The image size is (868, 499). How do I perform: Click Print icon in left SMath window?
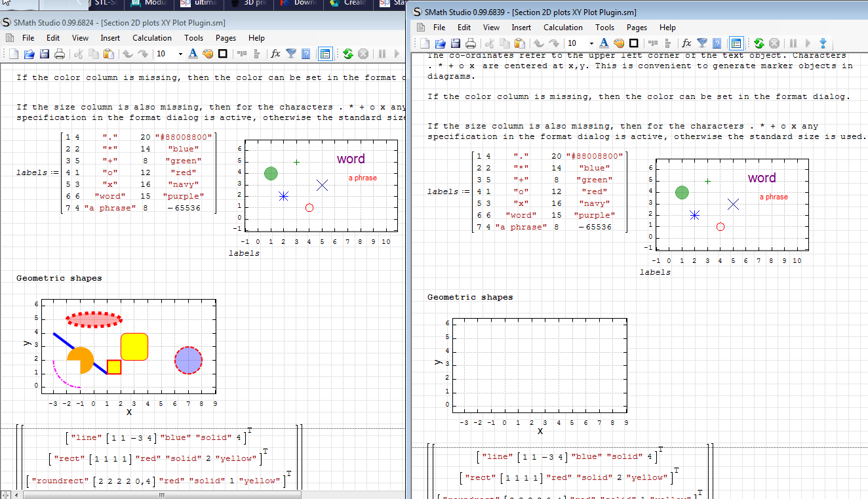[x=59, y=54]
